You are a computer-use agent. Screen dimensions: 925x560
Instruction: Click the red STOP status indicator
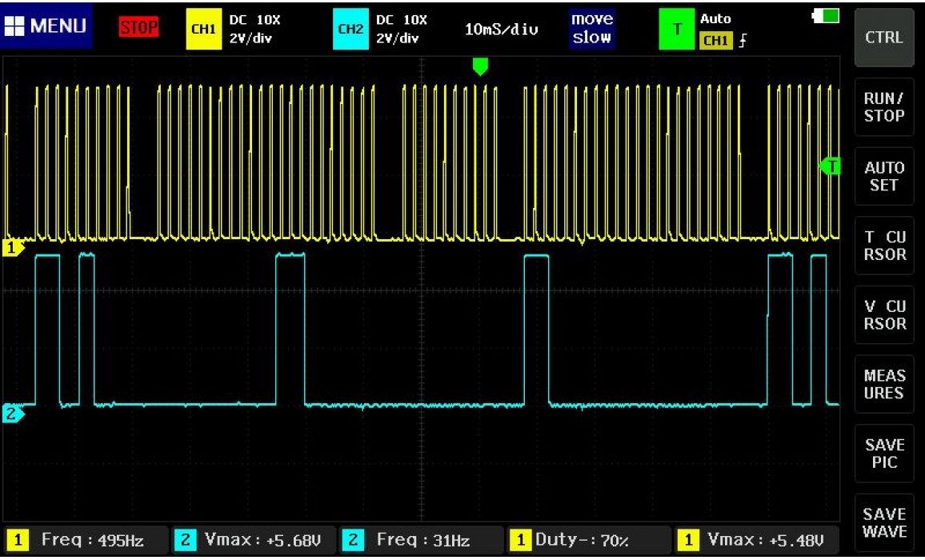(138, 28)
